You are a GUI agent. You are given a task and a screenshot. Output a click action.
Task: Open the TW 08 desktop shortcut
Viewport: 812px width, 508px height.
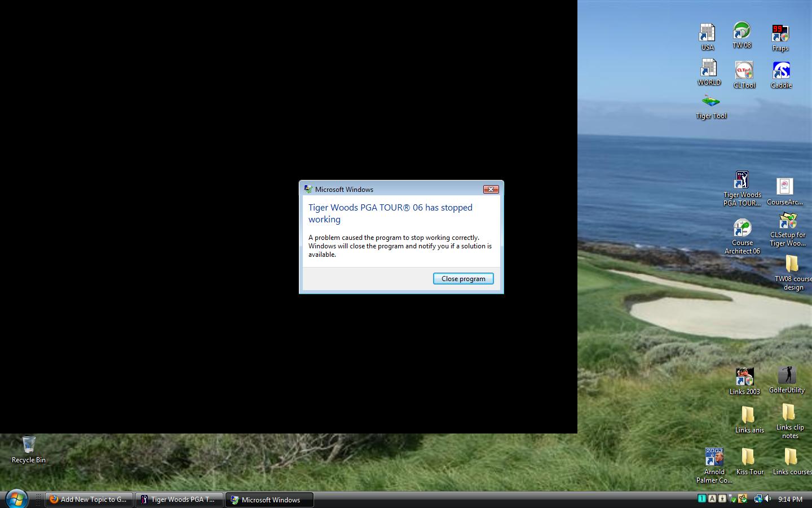point(742,36)
